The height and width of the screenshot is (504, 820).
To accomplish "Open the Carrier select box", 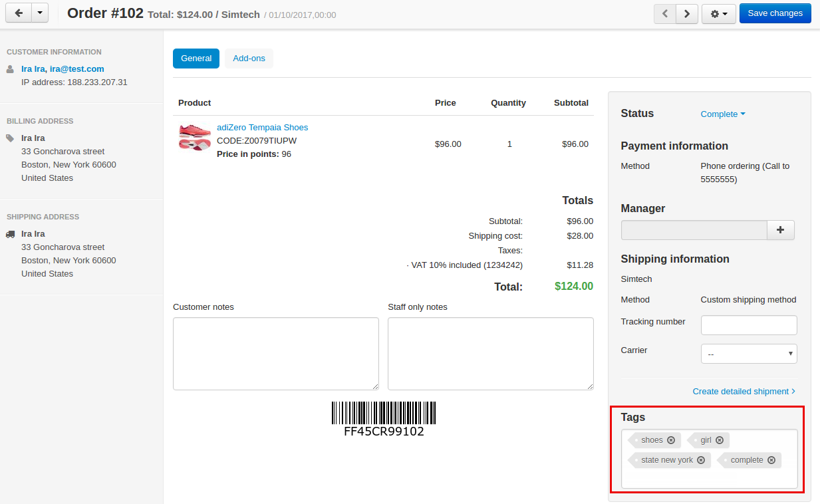I will coord(749,354).
